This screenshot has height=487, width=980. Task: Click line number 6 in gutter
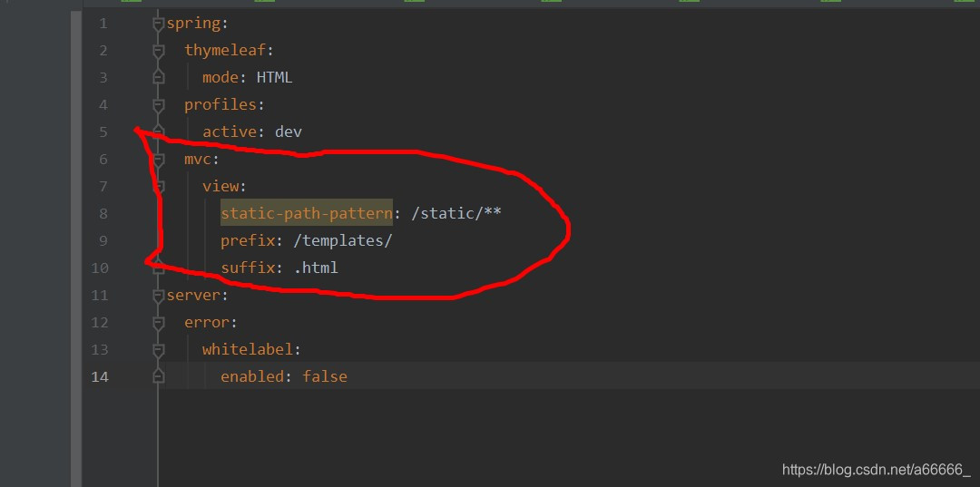[x=103, y=160]
